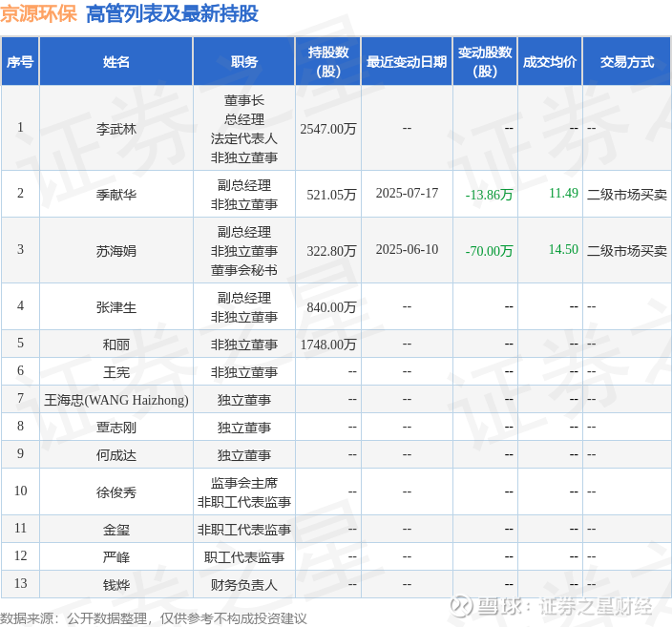The width and height of the screenshot is (672, 627).
Task: Select the name 徐俊秀
Action: point(116,492)
